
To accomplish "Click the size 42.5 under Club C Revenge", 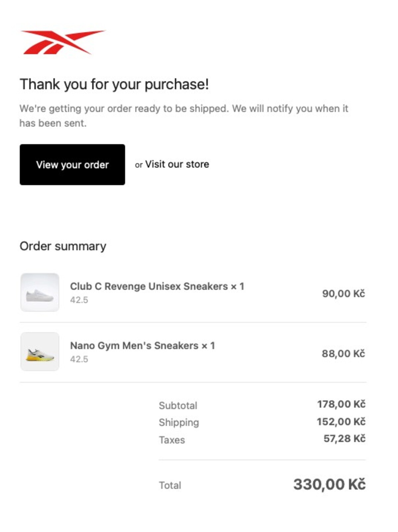I will pyautogui.click(x=79, y=300).
